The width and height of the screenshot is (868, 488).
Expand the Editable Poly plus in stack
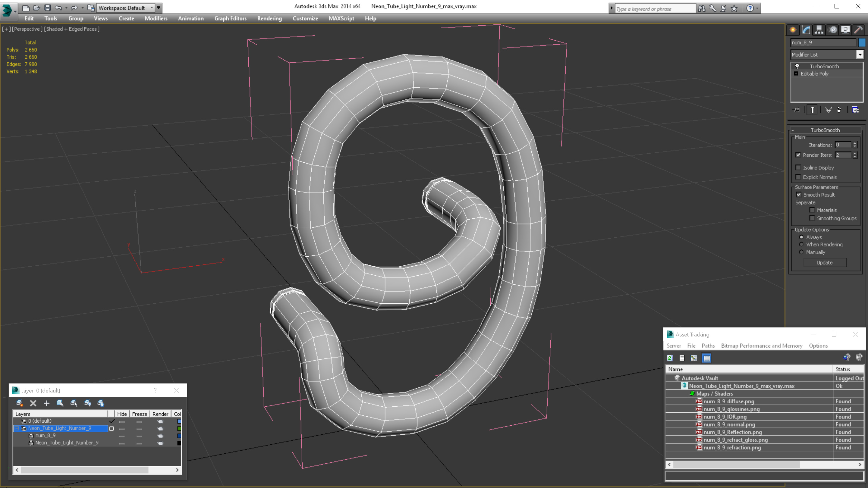pyautogui.click(x=796, y=74)
